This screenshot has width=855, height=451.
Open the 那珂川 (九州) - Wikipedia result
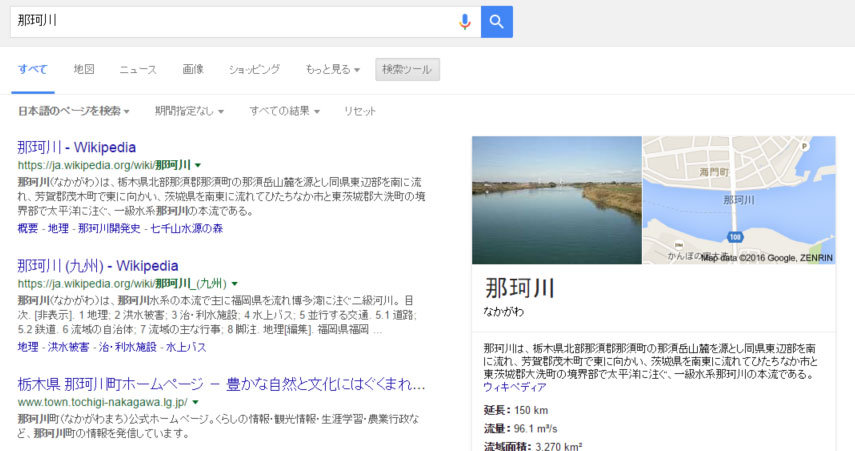(98, 266)
